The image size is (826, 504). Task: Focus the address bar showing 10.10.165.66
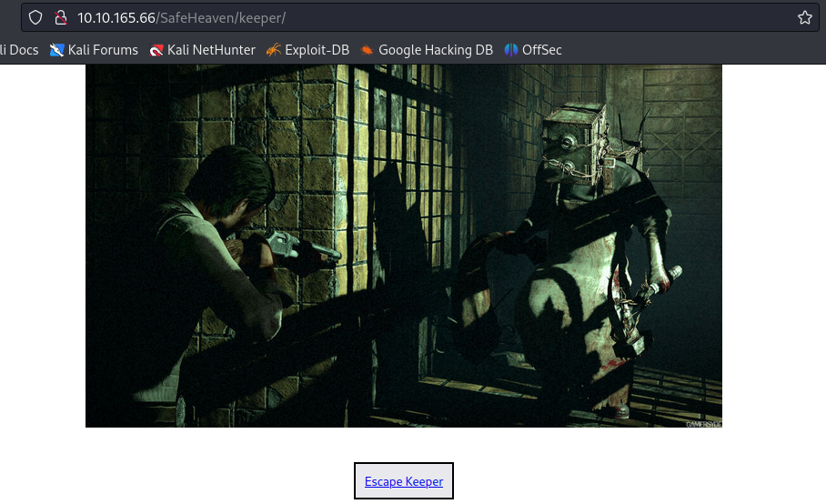(x=409, y=17)
